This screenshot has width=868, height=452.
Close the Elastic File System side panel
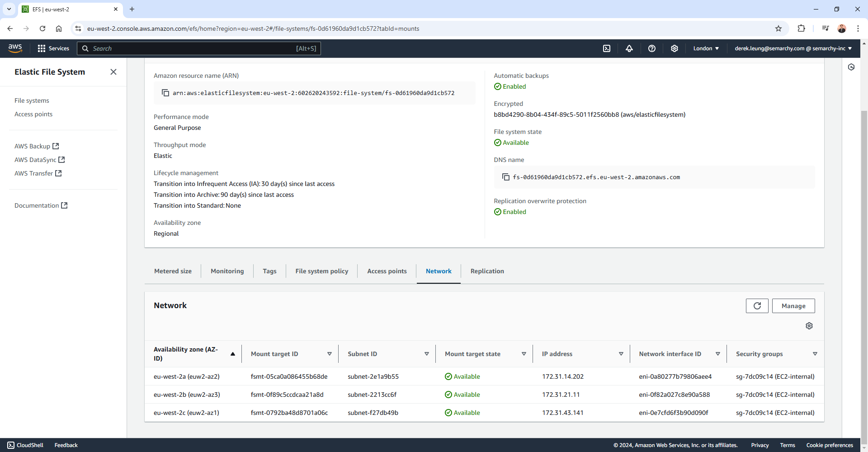[113, 72]
